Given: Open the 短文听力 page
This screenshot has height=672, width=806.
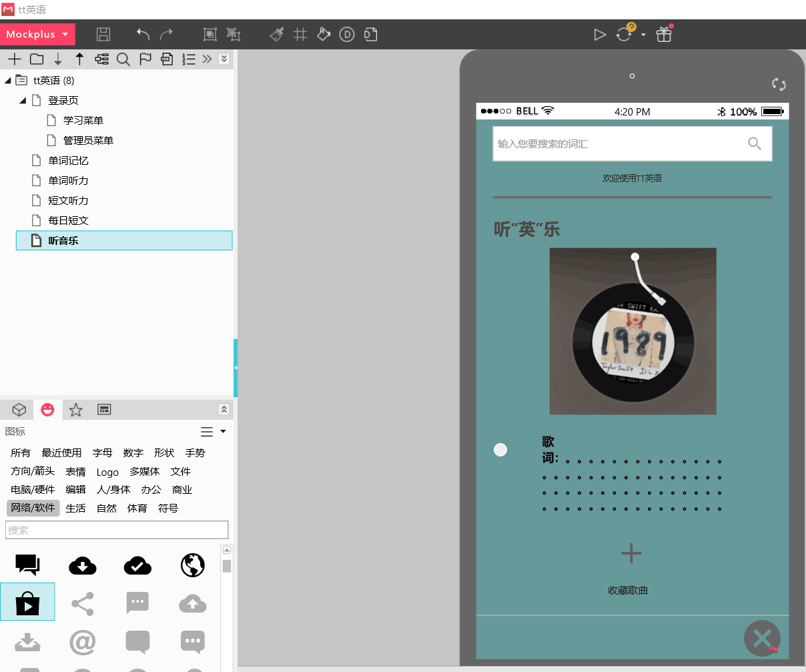Looking at the screenshot, I should click(68, 201).
